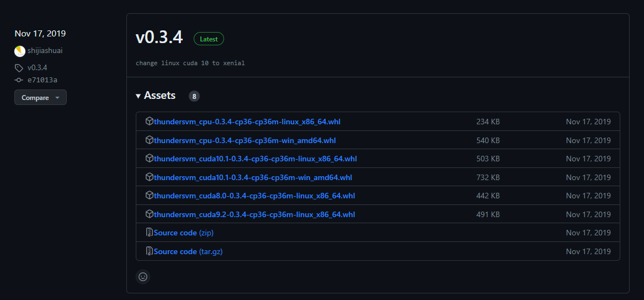Image resolution: width=644 pixels, height=300 pixels.
Task: Download Source code (tar.gz)
Action: pos(188,251)
